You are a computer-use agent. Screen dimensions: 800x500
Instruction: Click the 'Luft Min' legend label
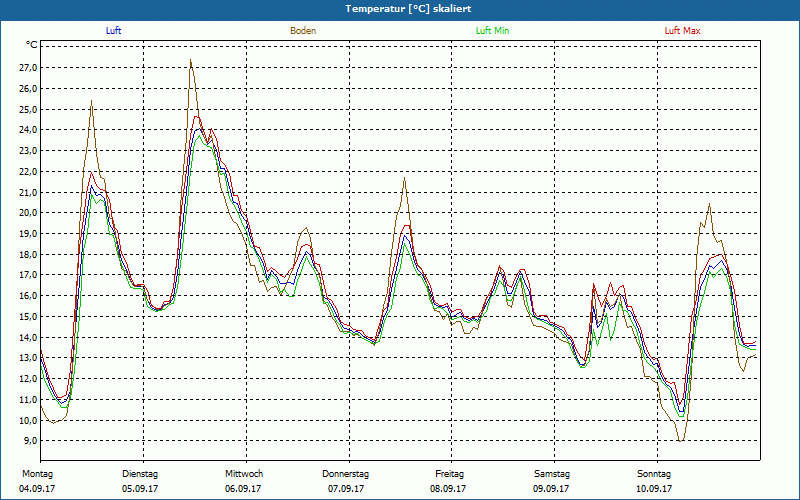tap(492, 31)
